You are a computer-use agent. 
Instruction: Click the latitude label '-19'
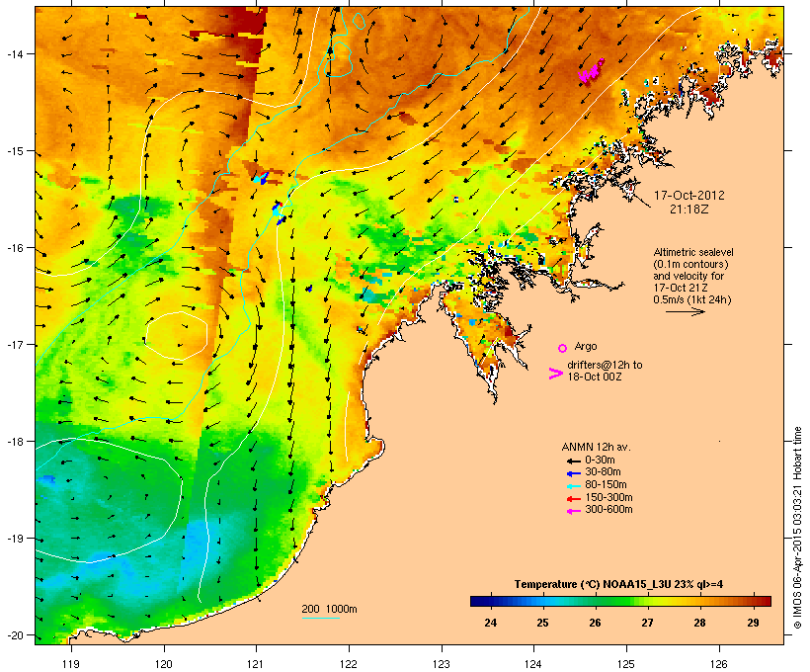click(x=14, y=539)
